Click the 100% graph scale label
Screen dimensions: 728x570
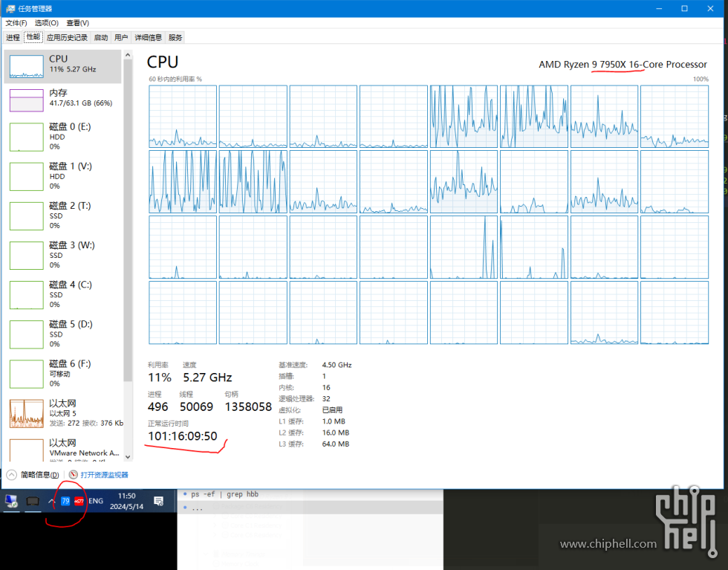(x=701, y=79)
